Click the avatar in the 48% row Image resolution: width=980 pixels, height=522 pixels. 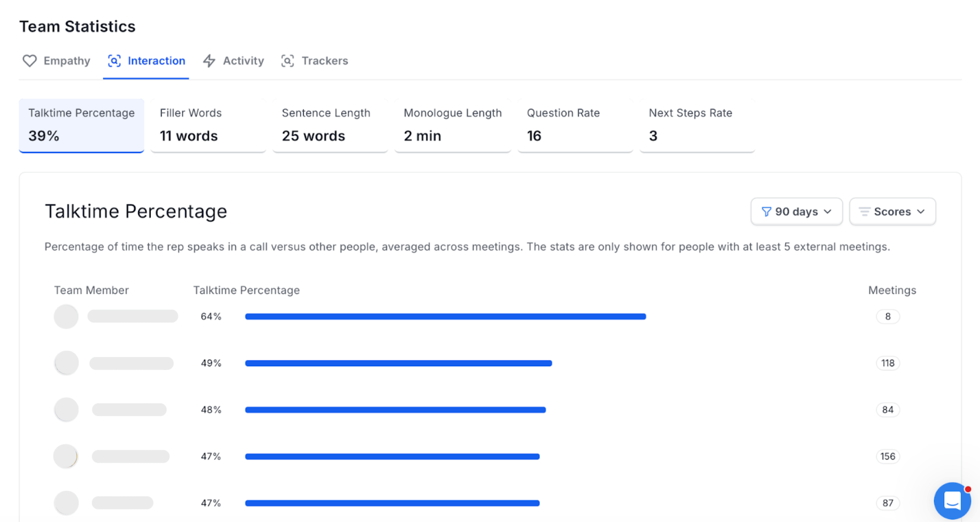point(66,410)
